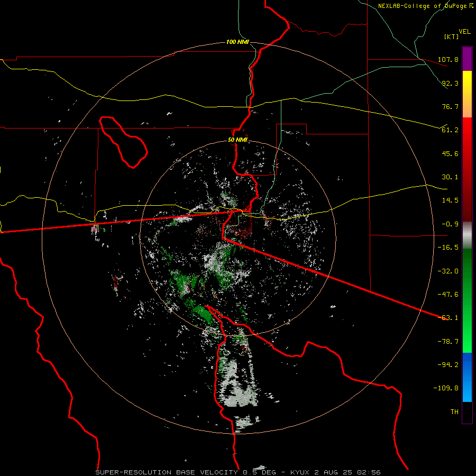Click the 45.6 velocity scale value
The height and width of the screenshot is (476, 476).
point(450,153)
